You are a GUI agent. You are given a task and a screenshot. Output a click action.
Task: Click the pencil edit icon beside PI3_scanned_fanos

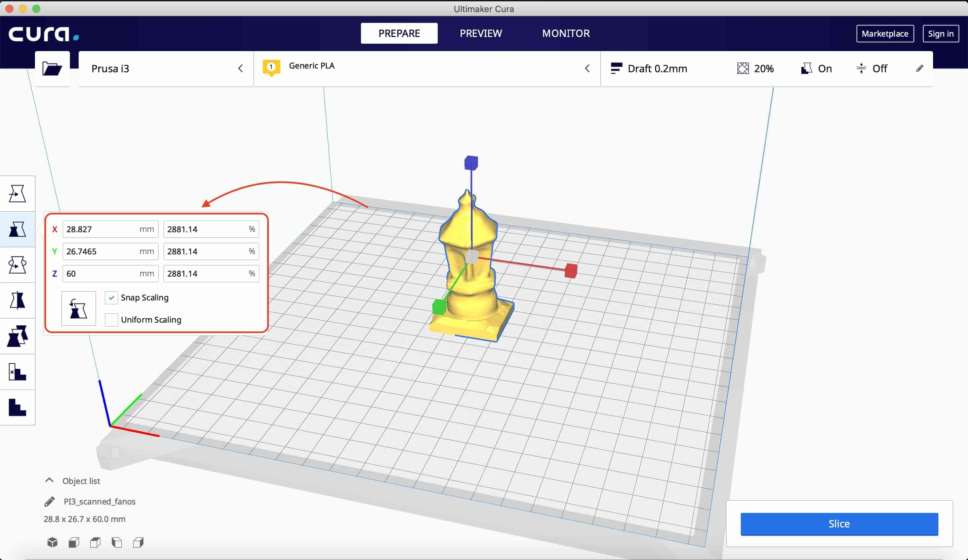49,502
